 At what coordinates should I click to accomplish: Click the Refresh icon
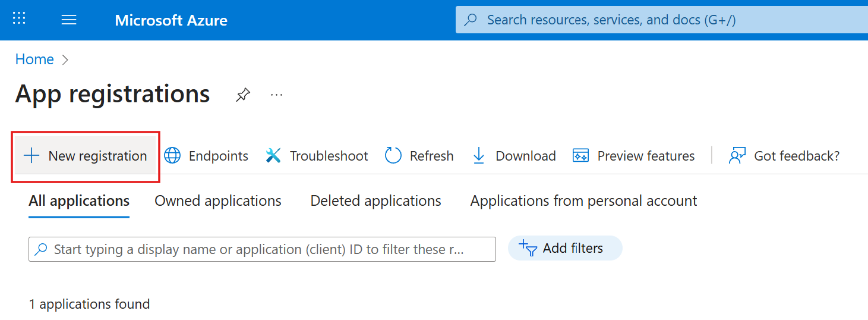[393, 156]
